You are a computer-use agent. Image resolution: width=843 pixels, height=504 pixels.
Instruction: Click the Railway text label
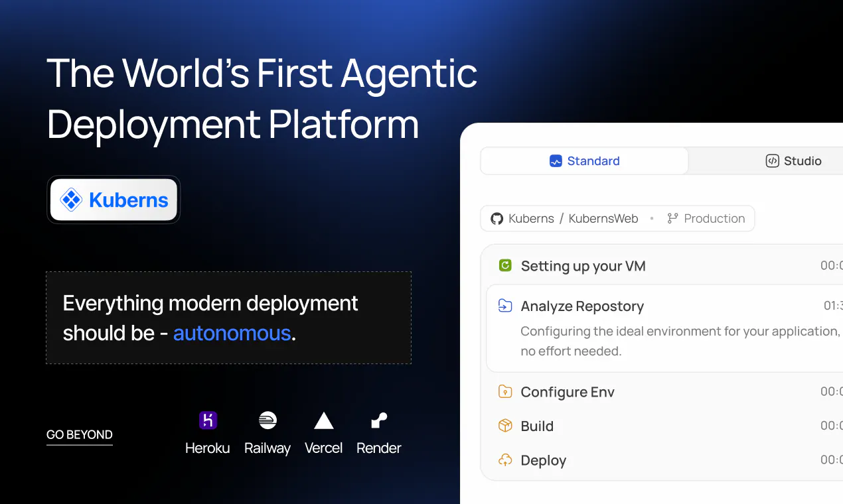(268, 449)
